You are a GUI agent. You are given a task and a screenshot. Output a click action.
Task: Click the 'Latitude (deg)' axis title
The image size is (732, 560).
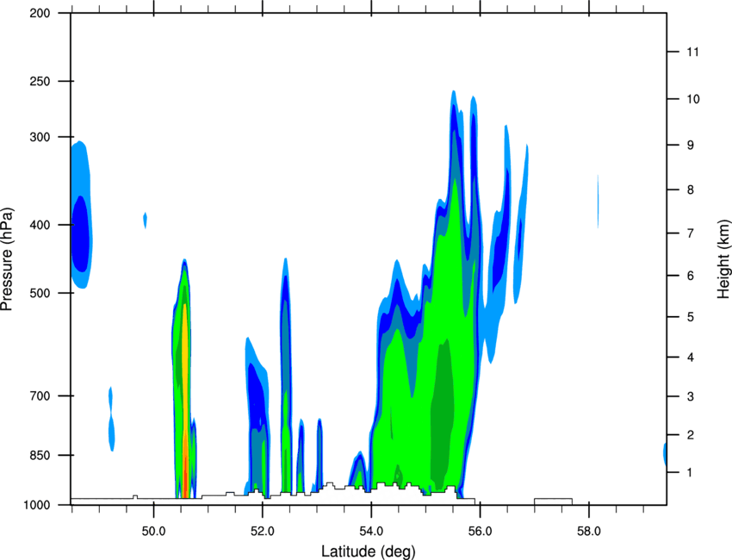(x=369, y=551)
